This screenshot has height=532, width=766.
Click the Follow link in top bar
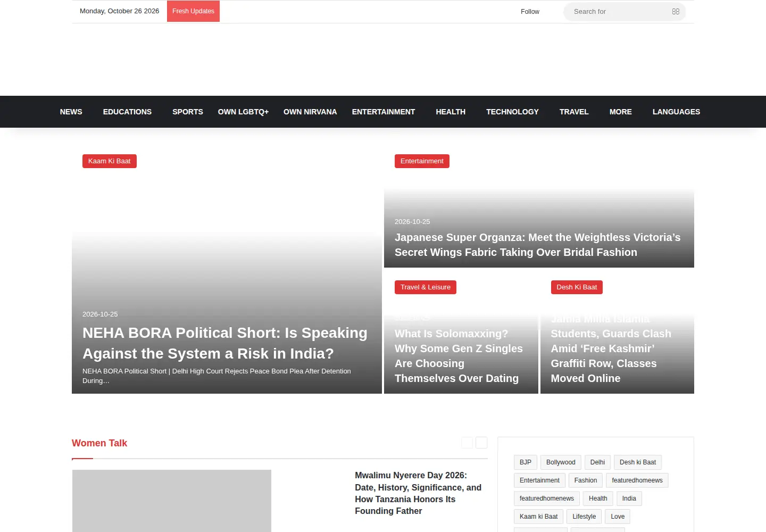point(530,12)
